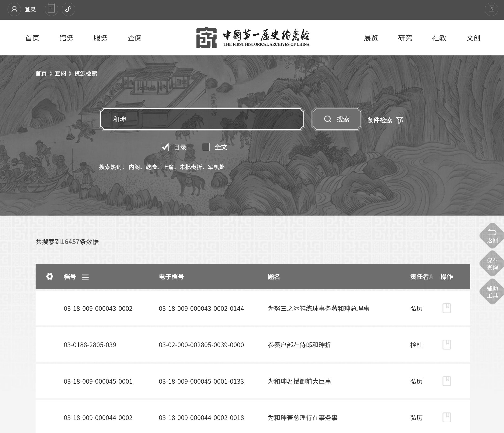Click 档号 03-0188-2805-039
The image size is (504, 433).
(90, 345)
